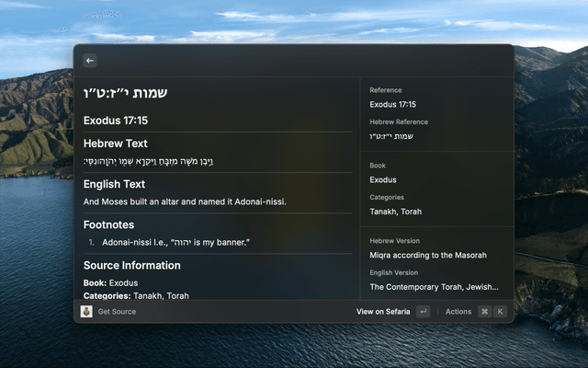Click the Sefaria extension icon in footer

pyautogui.click(x=86, y=312)
